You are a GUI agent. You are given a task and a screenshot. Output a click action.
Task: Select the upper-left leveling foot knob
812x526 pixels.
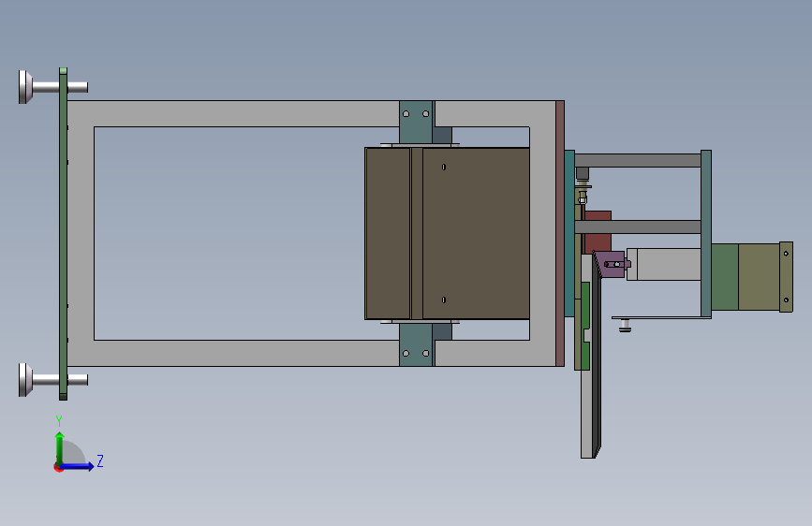pyautogui.click(x=25, y=87)
